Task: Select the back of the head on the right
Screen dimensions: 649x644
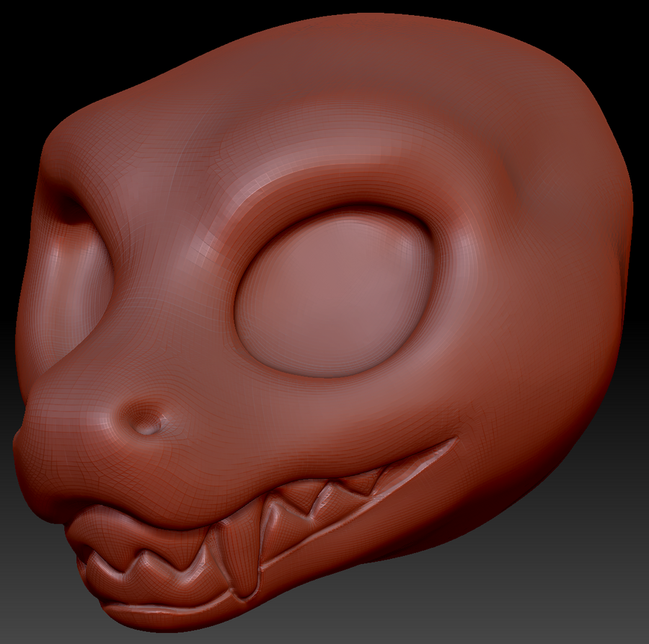Action: (x=577, y=288)
